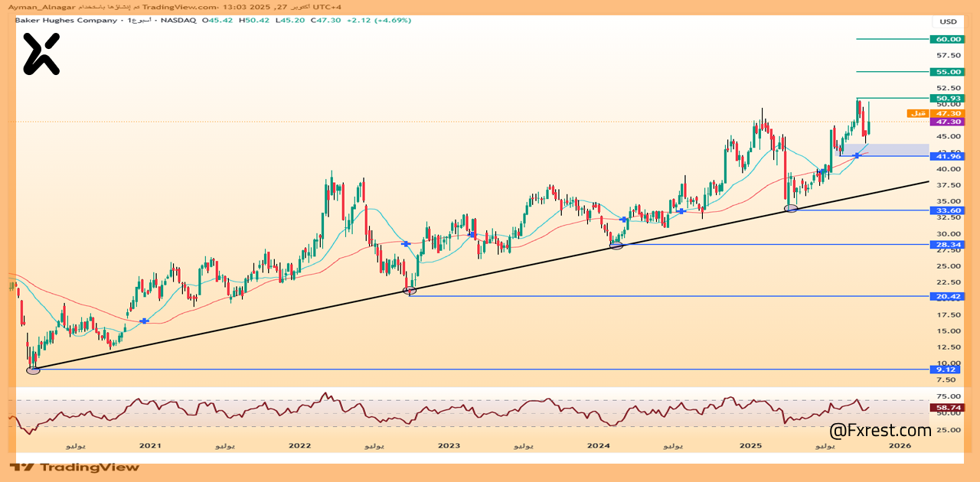Click the 2023 label on the time axis
The height and width of the screenshot is (482, 980).
tap(449, 445)
